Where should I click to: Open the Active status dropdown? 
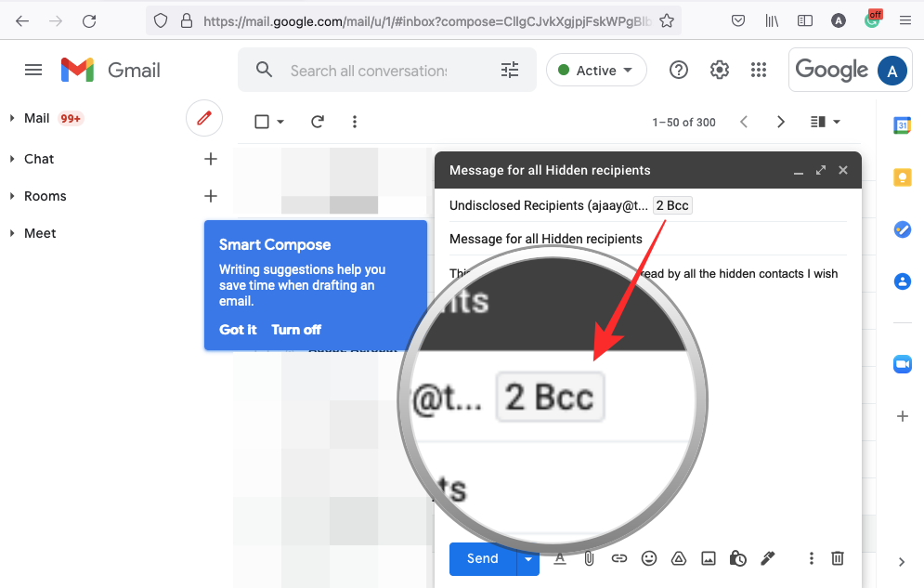click(596, 70)
